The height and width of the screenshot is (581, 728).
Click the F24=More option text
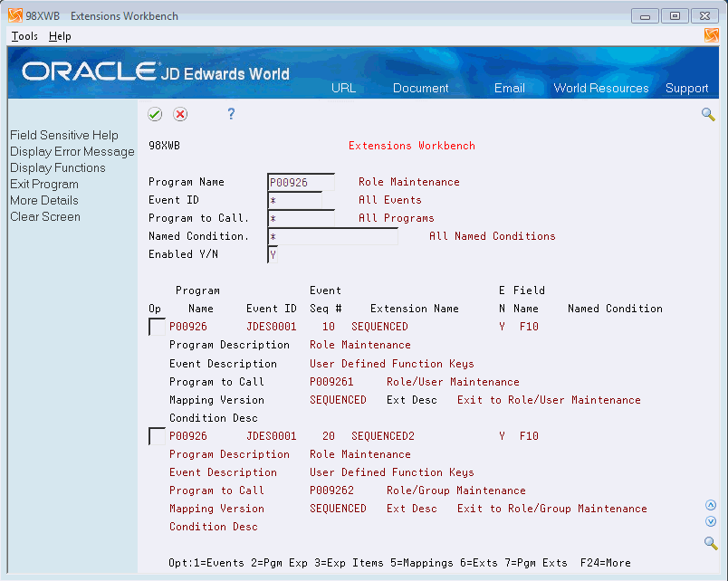[606, 563]
